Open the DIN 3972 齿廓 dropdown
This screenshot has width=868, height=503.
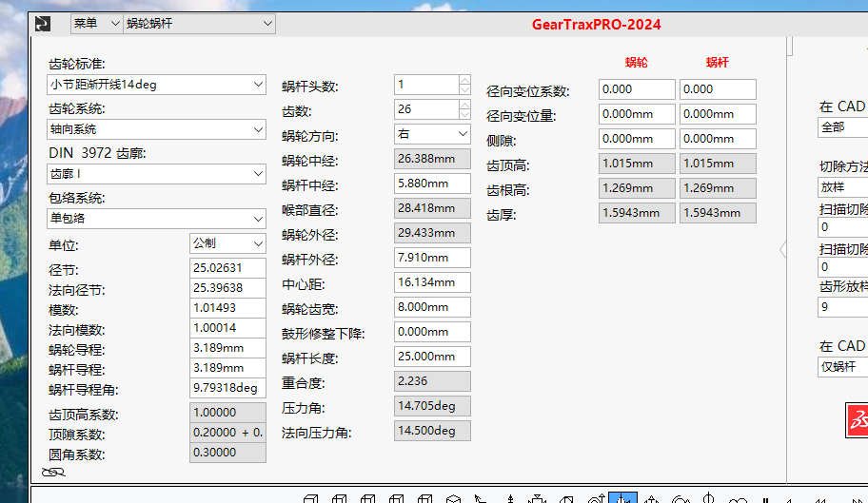tap(156, 174)
